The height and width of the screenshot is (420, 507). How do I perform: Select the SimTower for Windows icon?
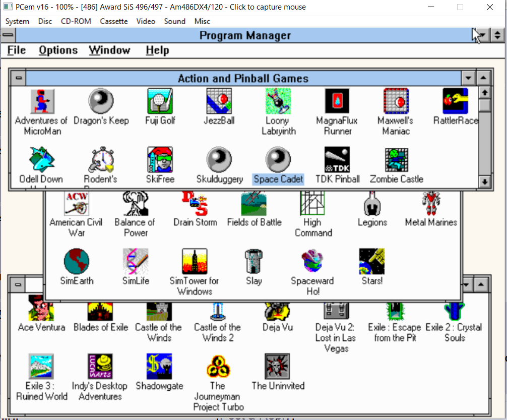click(195, 261)
